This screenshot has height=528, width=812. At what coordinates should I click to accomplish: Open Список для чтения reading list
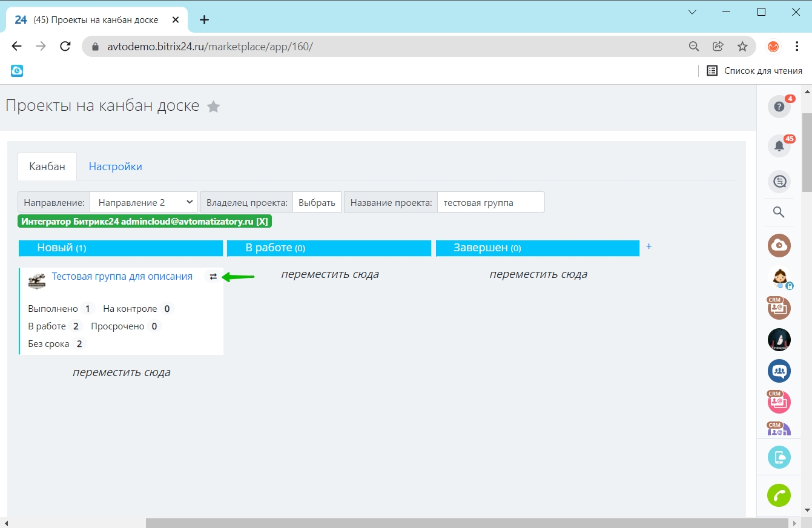tap(754, 71)
